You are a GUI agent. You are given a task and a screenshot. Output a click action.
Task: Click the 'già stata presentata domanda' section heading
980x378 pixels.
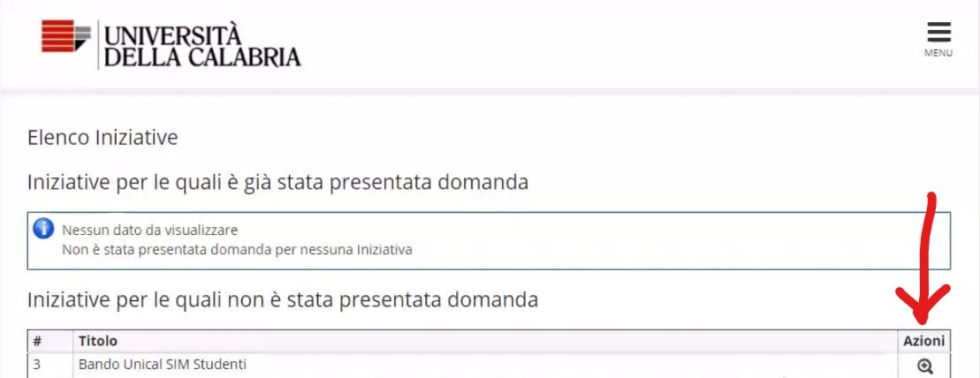(x=277, y=183)
